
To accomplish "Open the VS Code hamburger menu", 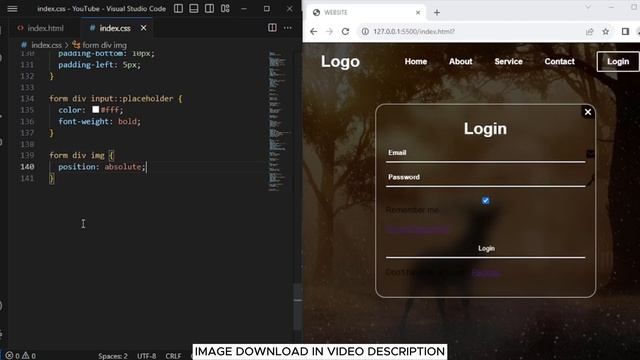I will coord(12,9).
